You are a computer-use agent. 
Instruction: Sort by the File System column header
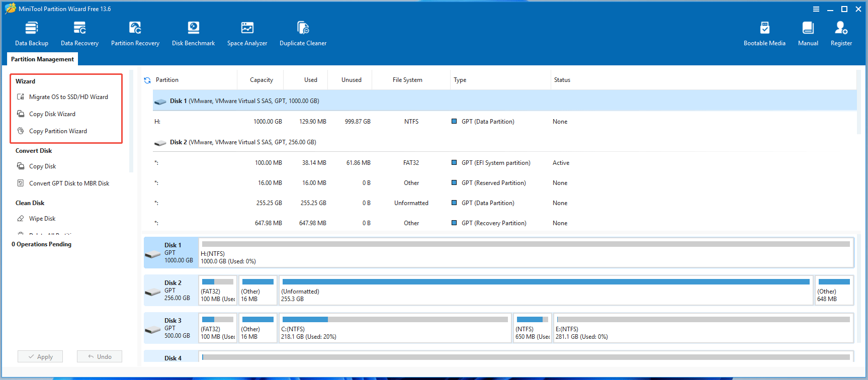coord(407,80)
